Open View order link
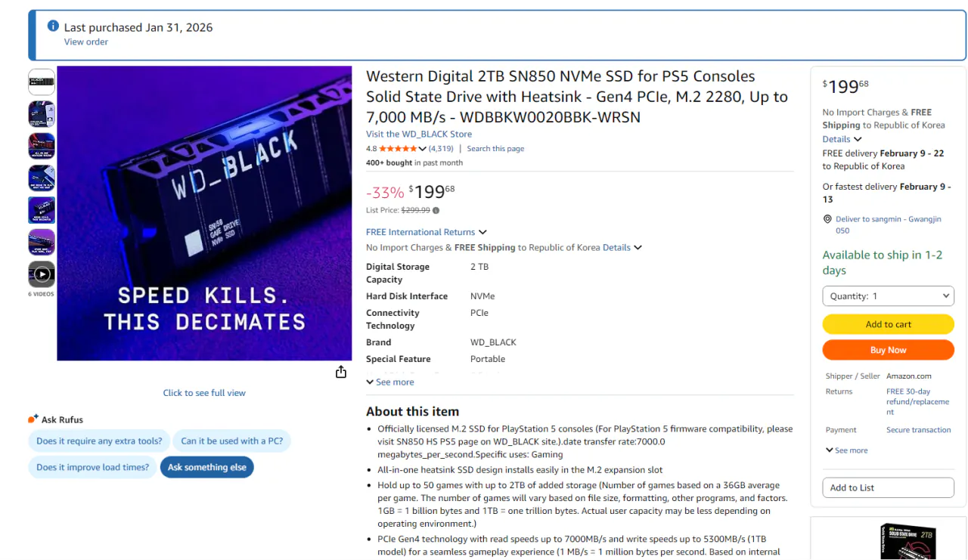 pos(85,42)
